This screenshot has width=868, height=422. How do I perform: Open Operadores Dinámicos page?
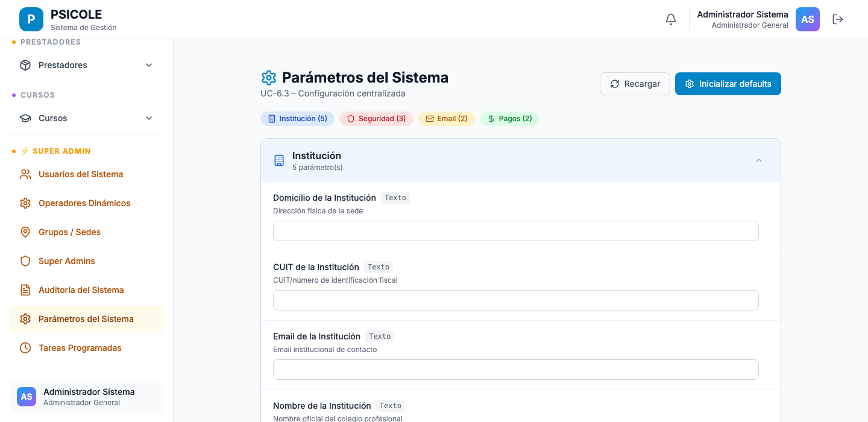(x=86, y=203)
